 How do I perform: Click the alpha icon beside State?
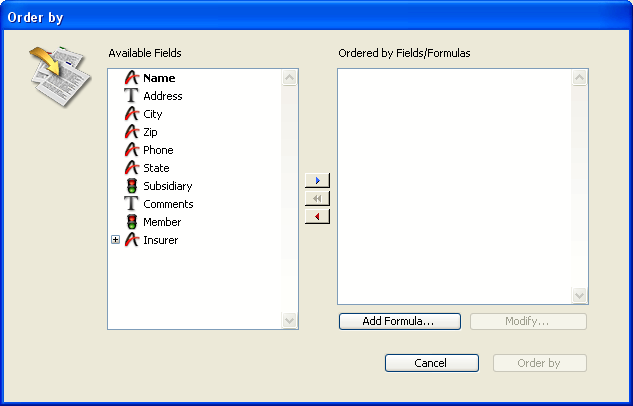(132, 167)
